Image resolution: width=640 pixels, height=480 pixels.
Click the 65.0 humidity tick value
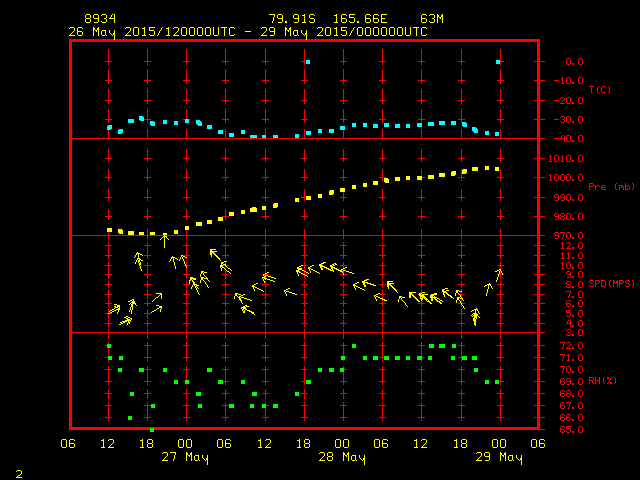(x=571, y=430)
